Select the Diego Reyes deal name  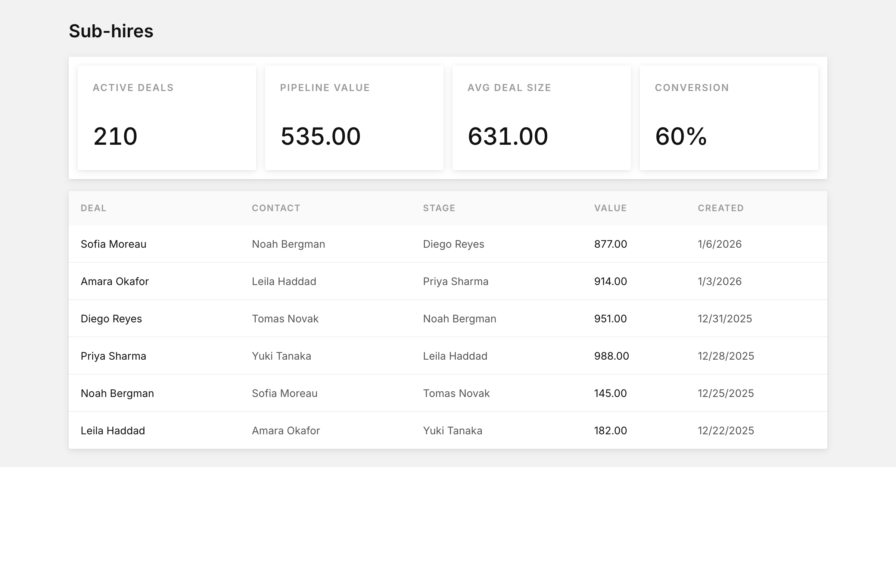tap(111, 319)
